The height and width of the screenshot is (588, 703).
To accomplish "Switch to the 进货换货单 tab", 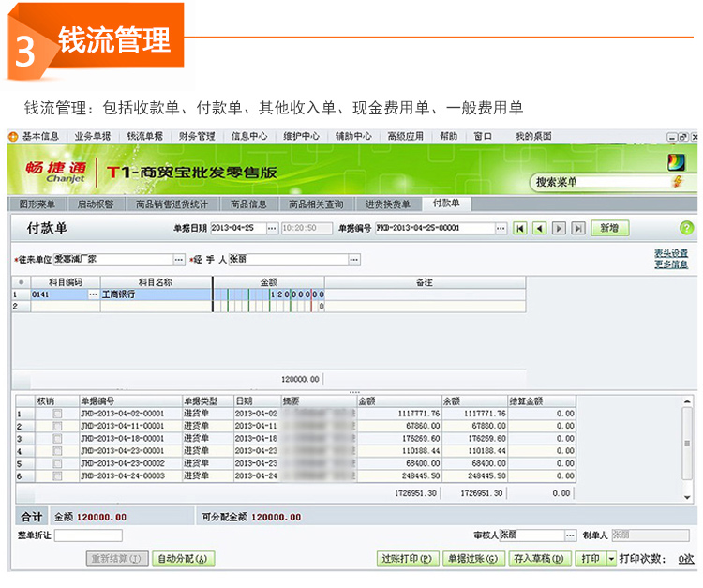I will point(388,204).
